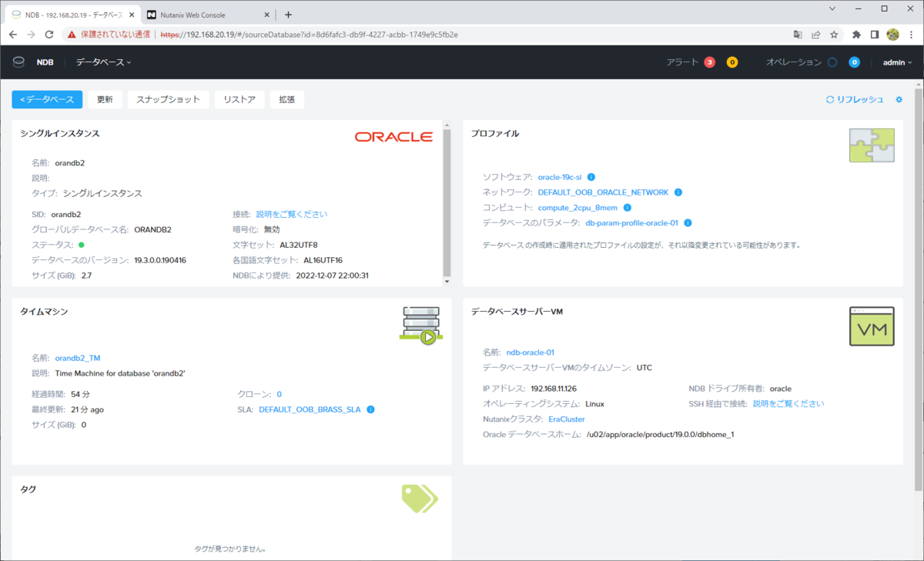Open SSH 経由で接続 説明をご覧ください link
The width and height of the screenshot is (924, 561).
(788, 403)
